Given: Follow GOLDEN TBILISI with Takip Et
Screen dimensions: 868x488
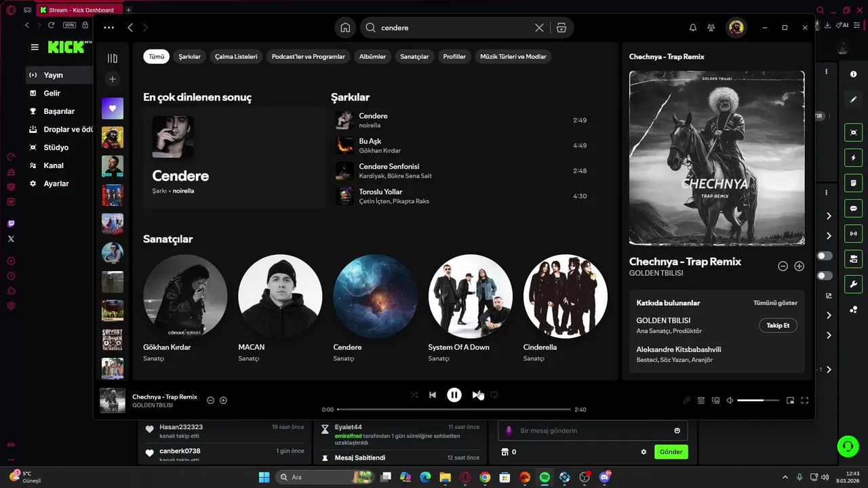Looking at the screenshot, I should click(x=778, y=325).
